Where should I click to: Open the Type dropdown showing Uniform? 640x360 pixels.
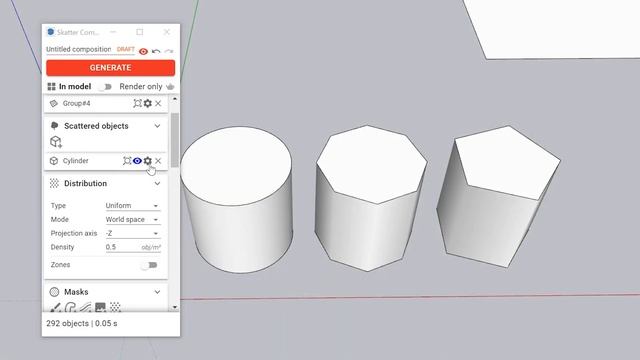(x=133, y=206)
